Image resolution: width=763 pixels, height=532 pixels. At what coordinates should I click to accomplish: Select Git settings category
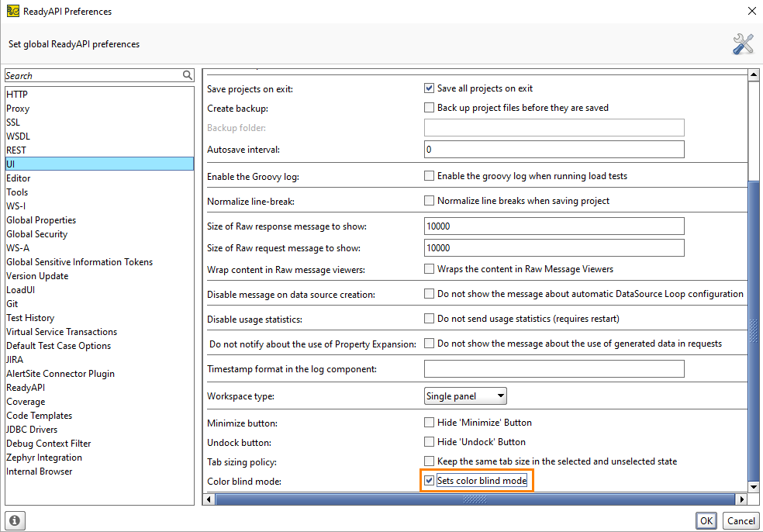pos(99,304)
